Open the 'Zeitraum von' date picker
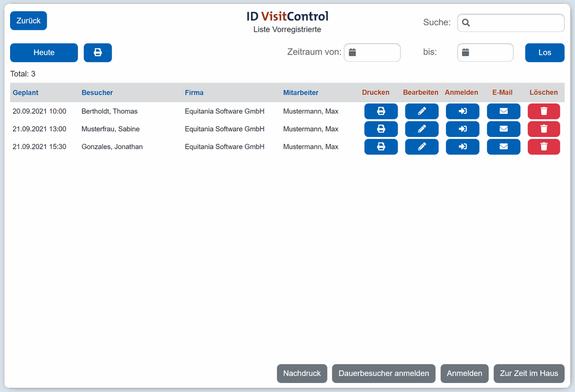The height and width of the screenshot is (392, 575). pyautogui.click(x=372, y=53)
